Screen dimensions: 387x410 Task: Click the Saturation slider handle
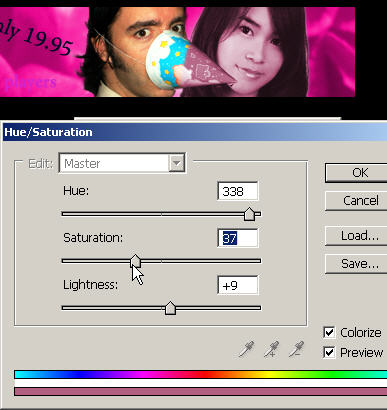tap(135, 261)
